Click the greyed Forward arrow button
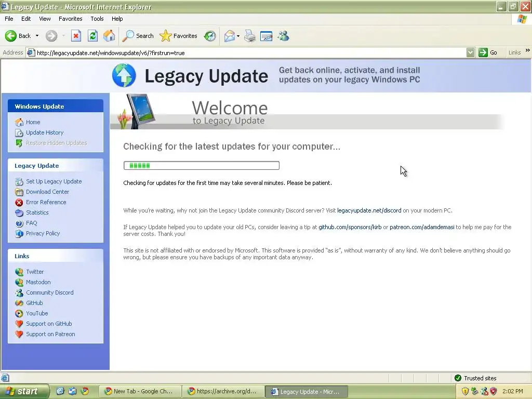This screenshot has height=399, width=532. point(51,36)
